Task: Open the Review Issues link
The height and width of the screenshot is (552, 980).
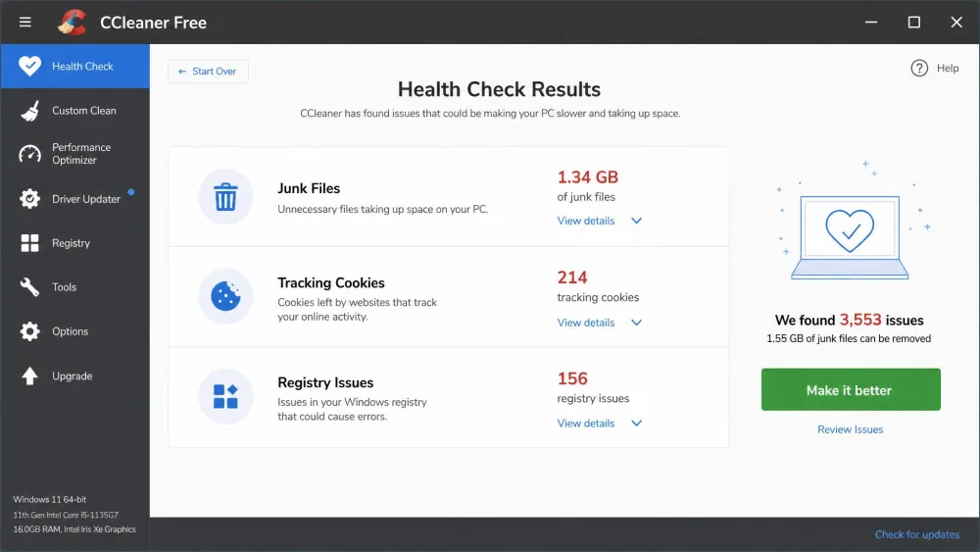Action: (850, 429)
